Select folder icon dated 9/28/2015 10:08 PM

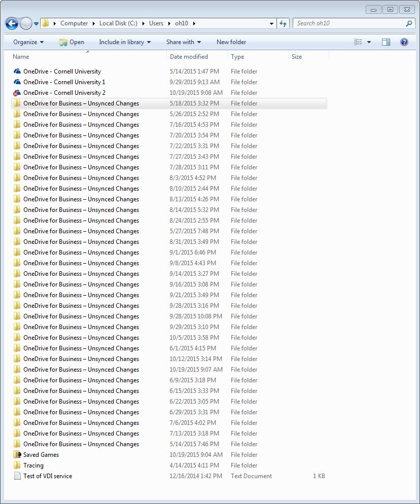(17, 316)
